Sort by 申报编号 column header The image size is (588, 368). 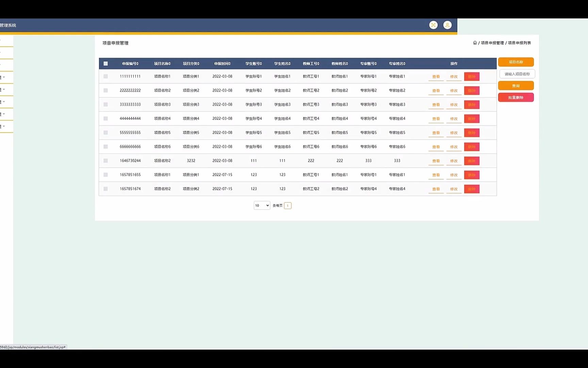pos(130,63)
